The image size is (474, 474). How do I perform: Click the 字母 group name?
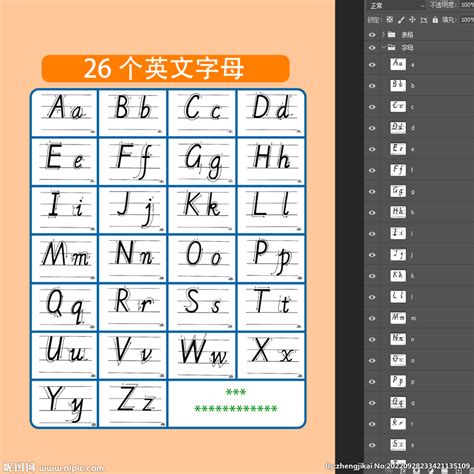click(x=407, y=48)
